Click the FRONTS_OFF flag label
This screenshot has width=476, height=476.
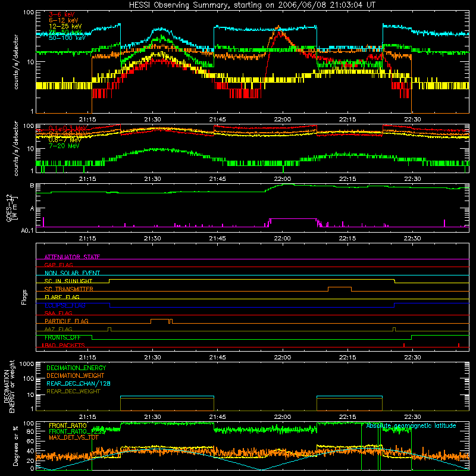(x=62, y=337)
